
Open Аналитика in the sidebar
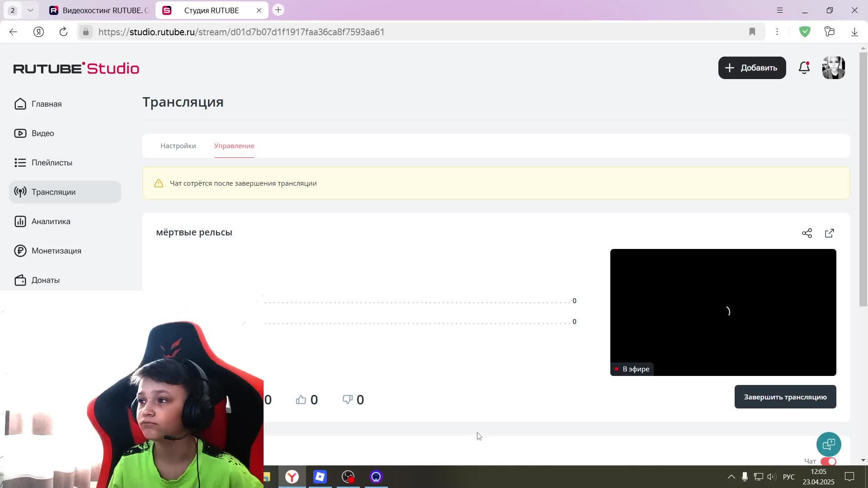pyautogui.click(x=51, y=221)
